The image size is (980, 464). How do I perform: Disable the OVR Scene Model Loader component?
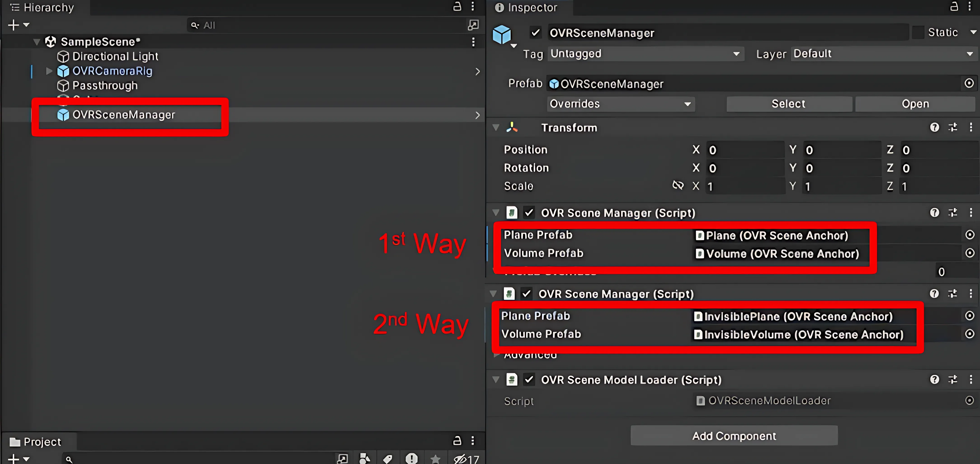point(529,379)
